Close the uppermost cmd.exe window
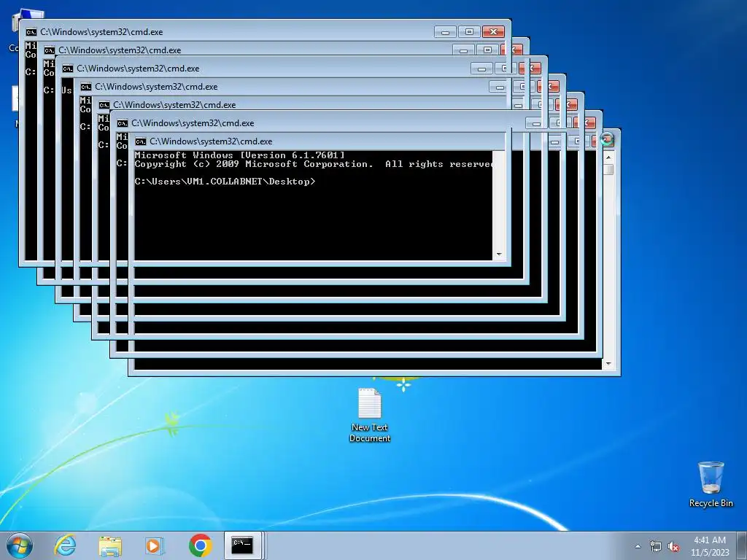Viewport: 747px width, 560px height. coord(494,32)
